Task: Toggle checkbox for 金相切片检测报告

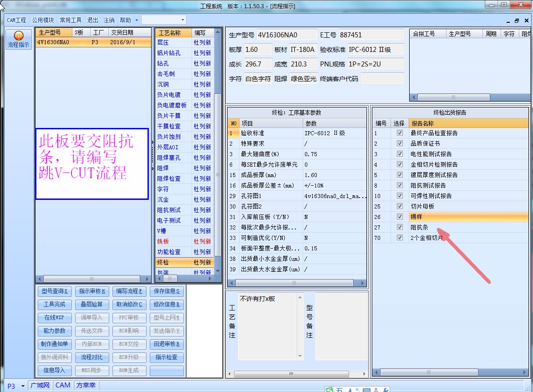Action: point(400,164)
